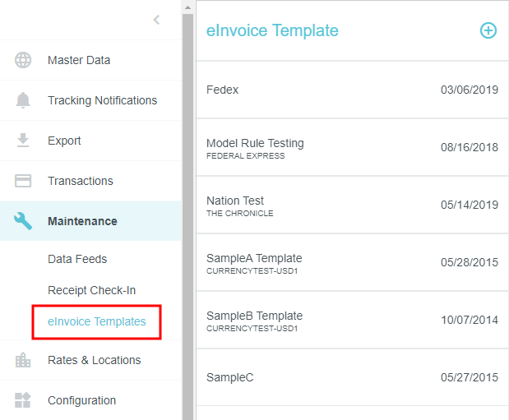This screenshot has height=420, width=509.
Task: Open the Receipt Check-In submenu item
Action: [x=91, y=290]
